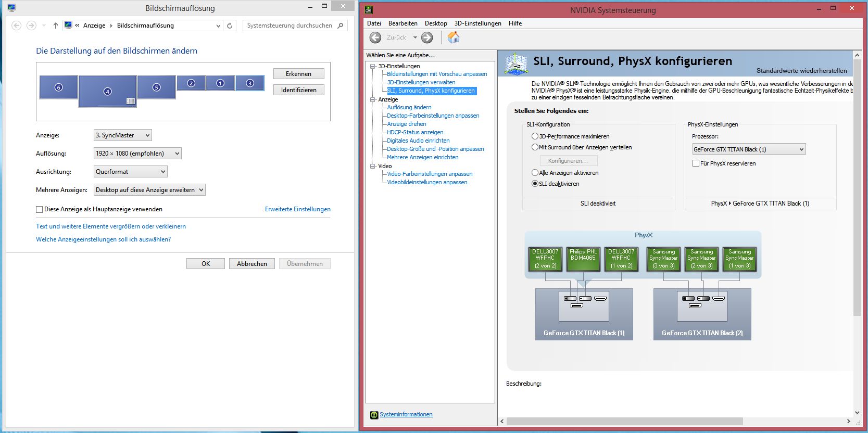
Task: Click the NVIDIA horizontal scrollbar thumb
Action: tap(625, 421)
